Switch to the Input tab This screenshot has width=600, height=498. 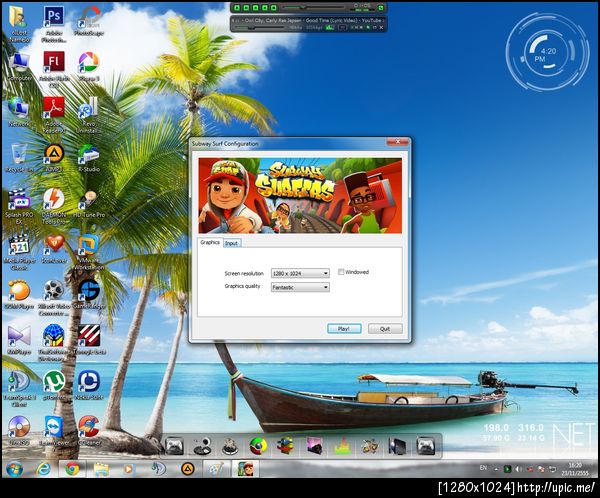click(231, 243)
